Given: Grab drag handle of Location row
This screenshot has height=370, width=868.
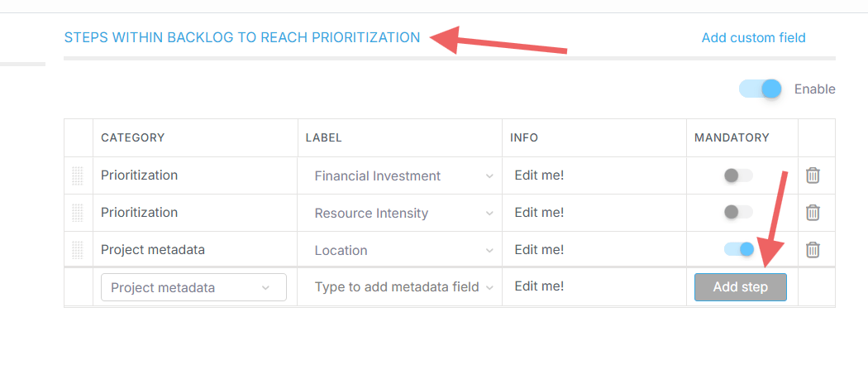Looking at the screenshot, I should tap(78, 249).
